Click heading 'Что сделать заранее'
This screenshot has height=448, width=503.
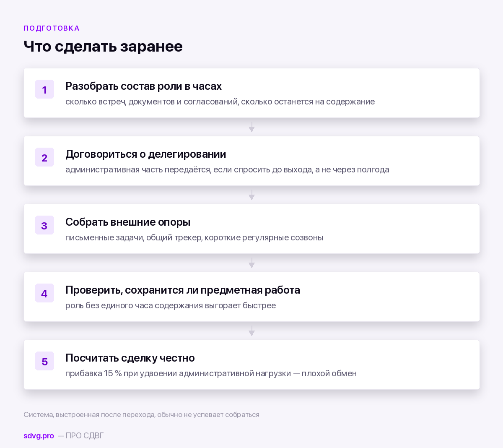click(103, 46)
